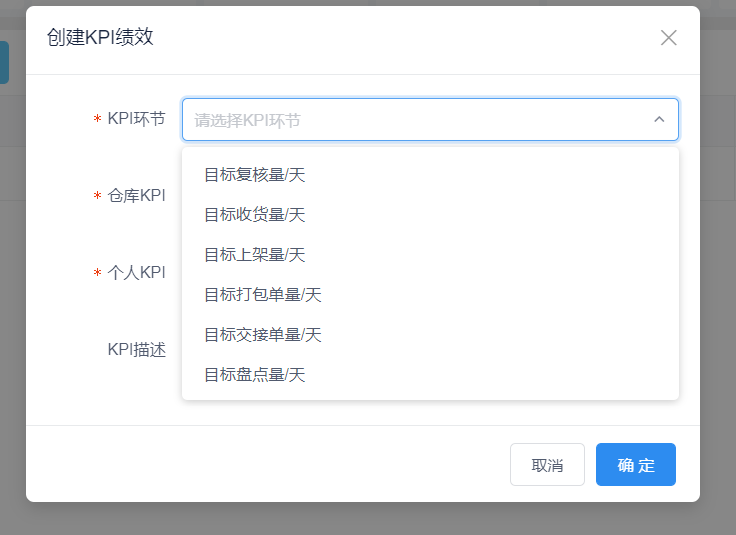Screen dimensions: 736x535
Task: Choose the 目标收货量/天 option
Action: coord(430,215)
